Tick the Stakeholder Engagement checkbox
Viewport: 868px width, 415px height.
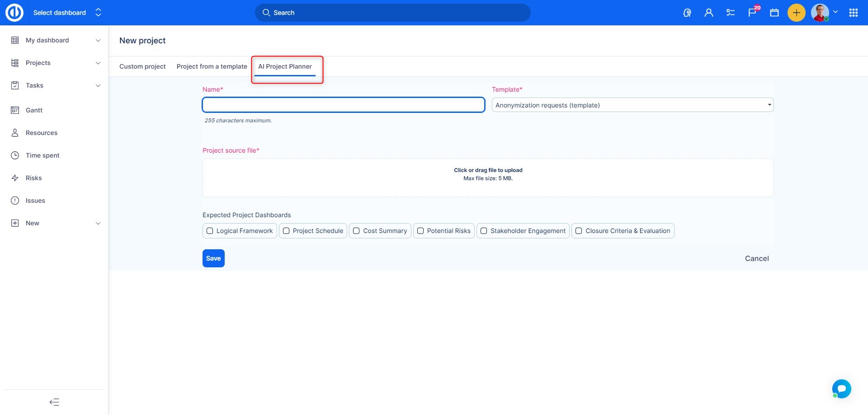[x=484, y=231]
